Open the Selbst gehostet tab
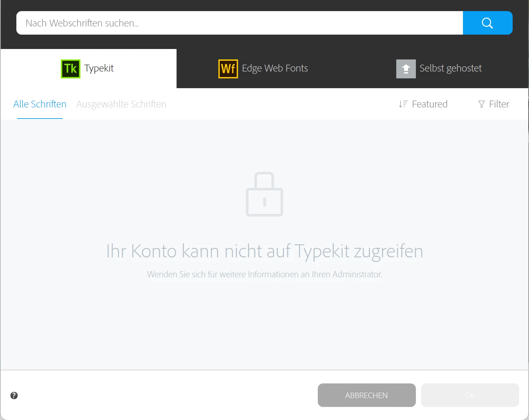This screenshot has height=420, width=529. tap(439, 69)
